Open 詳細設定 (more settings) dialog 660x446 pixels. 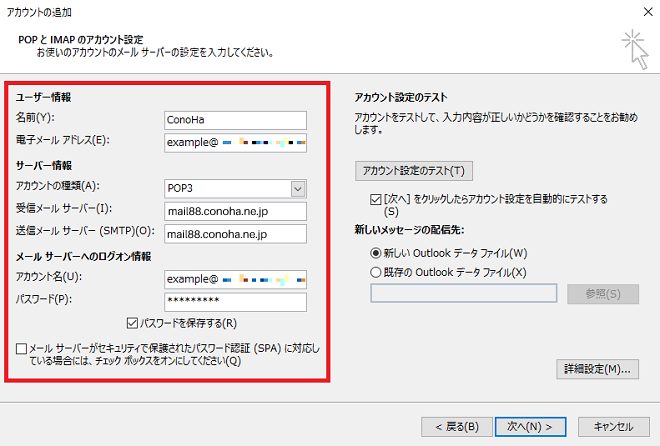pos(596,369)
